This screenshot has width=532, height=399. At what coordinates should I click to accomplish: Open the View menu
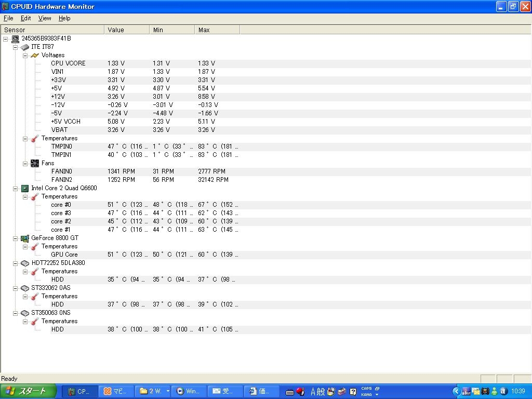point(45,18)
